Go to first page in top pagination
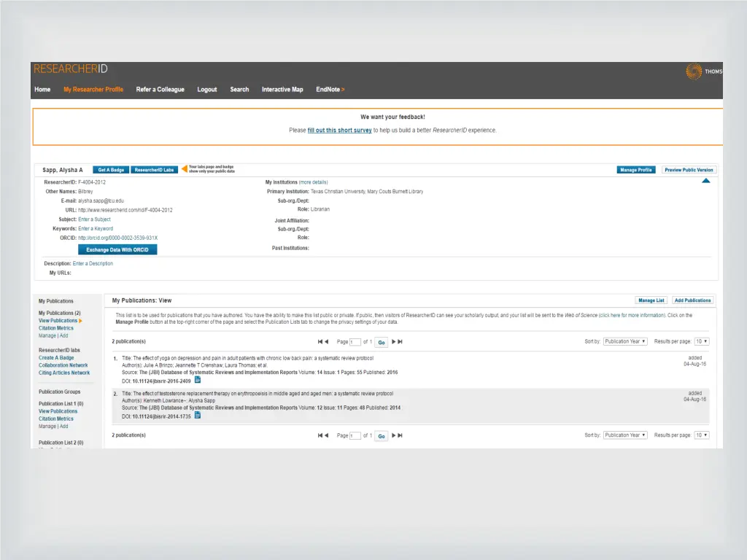 (x=320, y=341)
